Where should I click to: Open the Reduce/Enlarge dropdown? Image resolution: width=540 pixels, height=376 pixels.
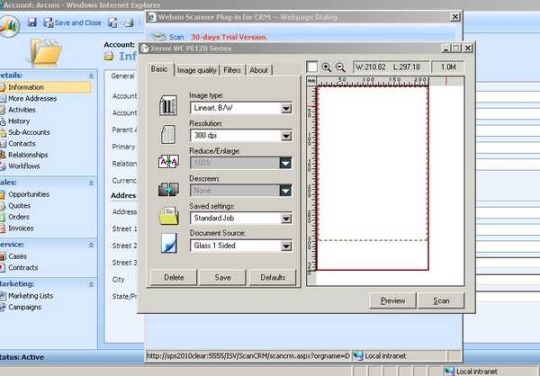(x=285, y=163)
